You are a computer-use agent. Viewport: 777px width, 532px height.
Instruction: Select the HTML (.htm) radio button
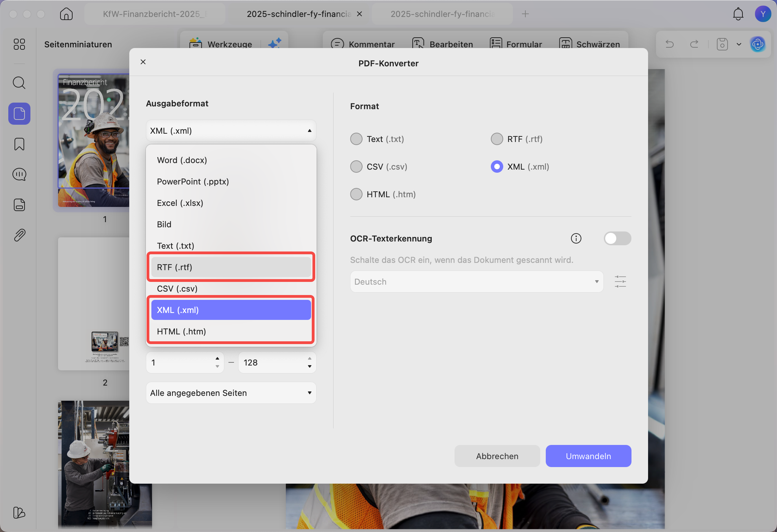(x=356, y=194)
